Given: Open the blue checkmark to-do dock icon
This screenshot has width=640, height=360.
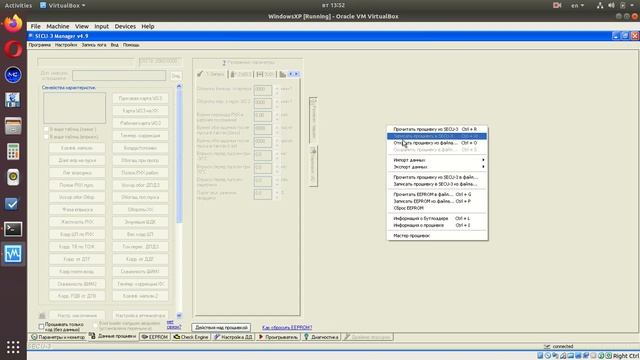Looking at the screenshot, I should (x=13, y=203).
